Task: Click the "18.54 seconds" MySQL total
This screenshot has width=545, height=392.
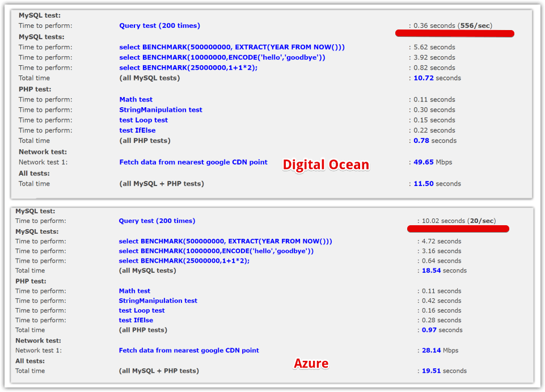Action: pyautogui.click(x=444, y=271)
